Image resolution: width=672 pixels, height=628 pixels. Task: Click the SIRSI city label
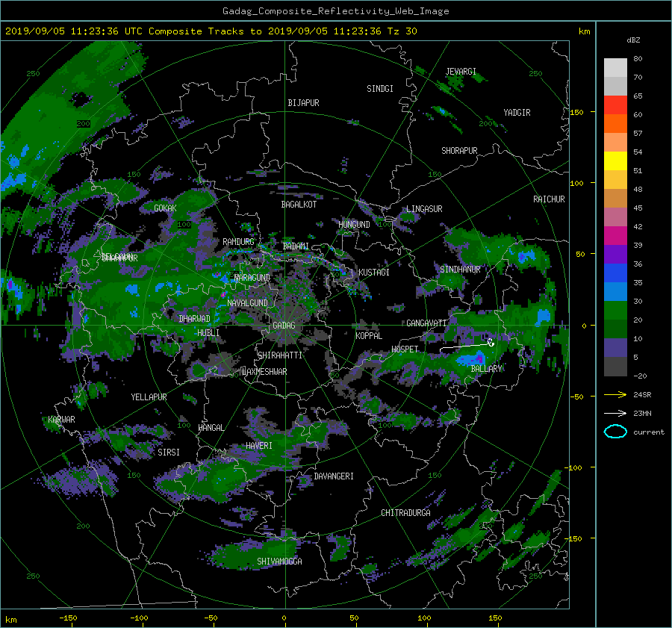169,453
